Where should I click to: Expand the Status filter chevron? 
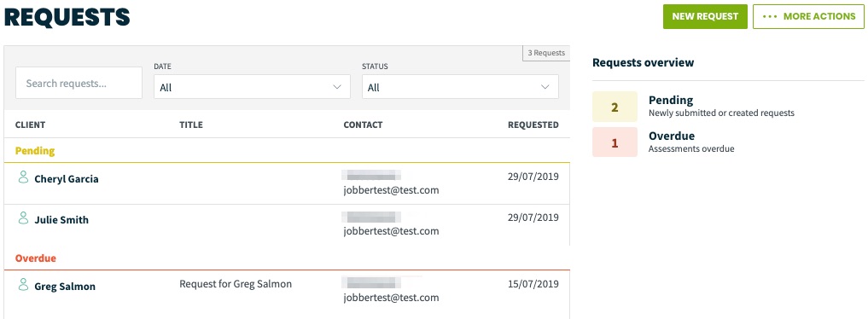coord(545,87)
